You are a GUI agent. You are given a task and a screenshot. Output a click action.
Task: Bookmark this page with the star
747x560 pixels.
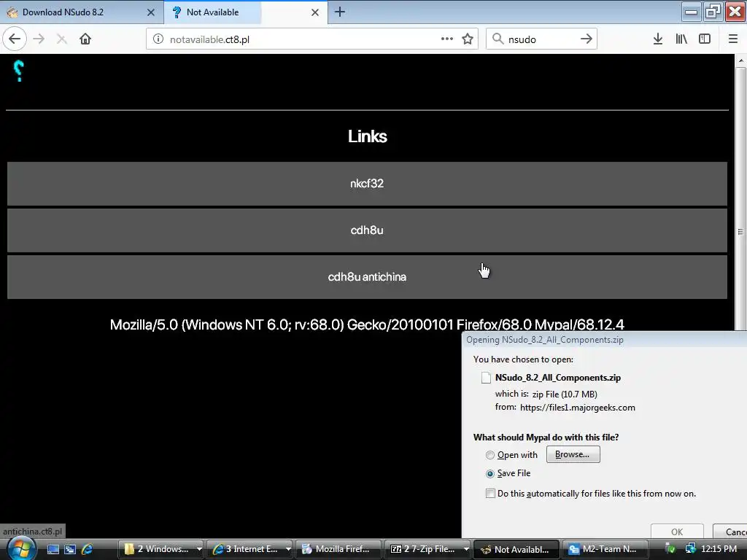click(x=468, y=39)
